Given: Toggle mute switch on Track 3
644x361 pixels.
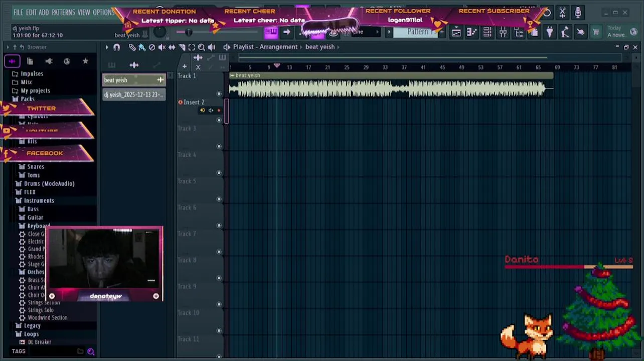Looking at the screenshot, I should tap(219, 146).
